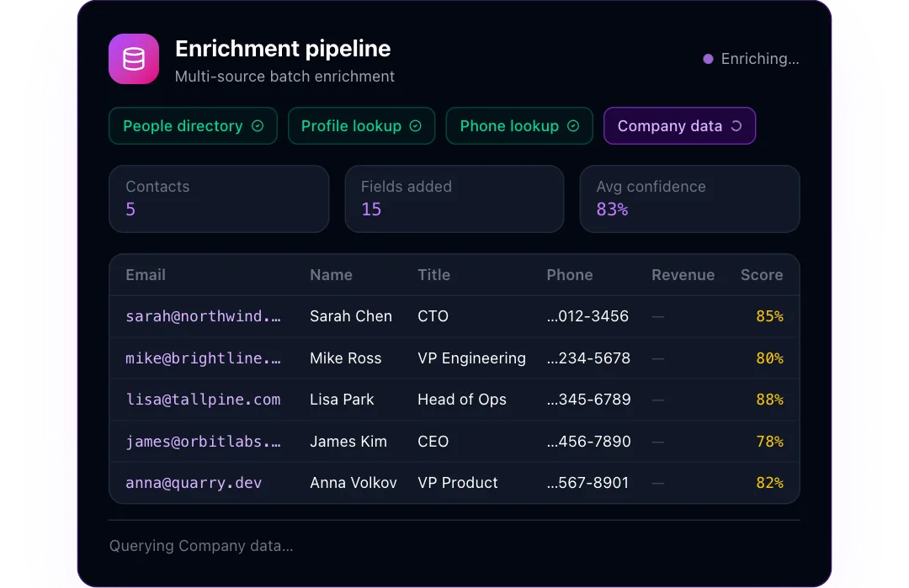Select the Profile lookup source chip
The height and width of the screenshot is (588, 909).
(361, 125)
